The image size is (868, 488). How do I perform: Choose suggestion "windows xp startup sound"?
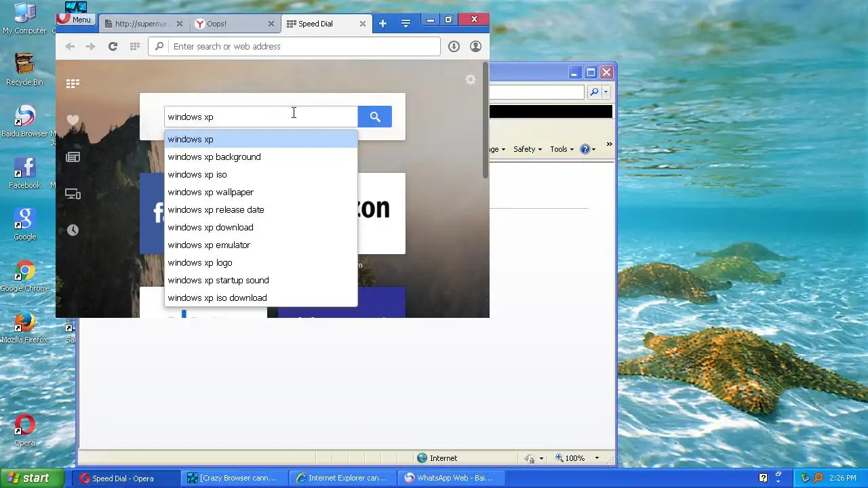tap(260, 280)
